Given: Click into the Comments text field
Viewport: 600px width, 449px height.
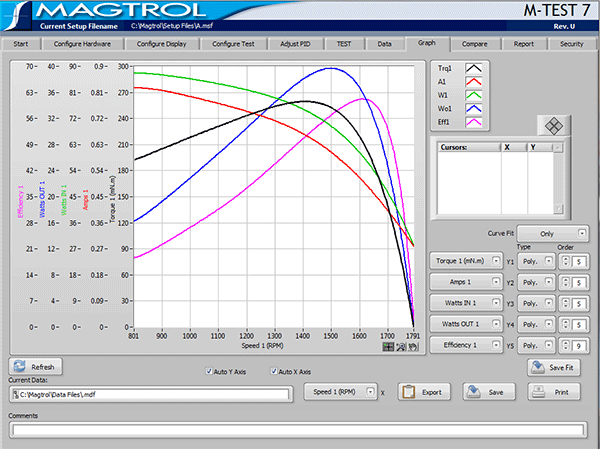Looking at the screenshot, I should 300,430.
